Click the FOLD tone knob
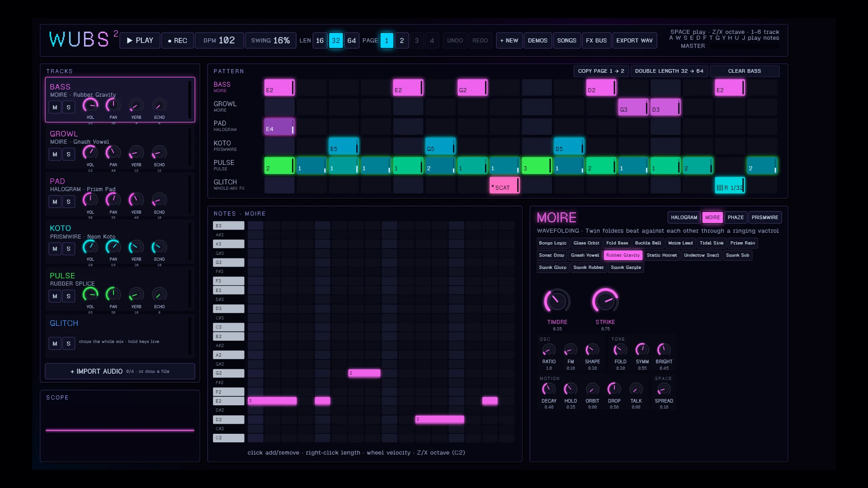The height and width of the screenshot is (488, 868). click(x=620, y=350)
